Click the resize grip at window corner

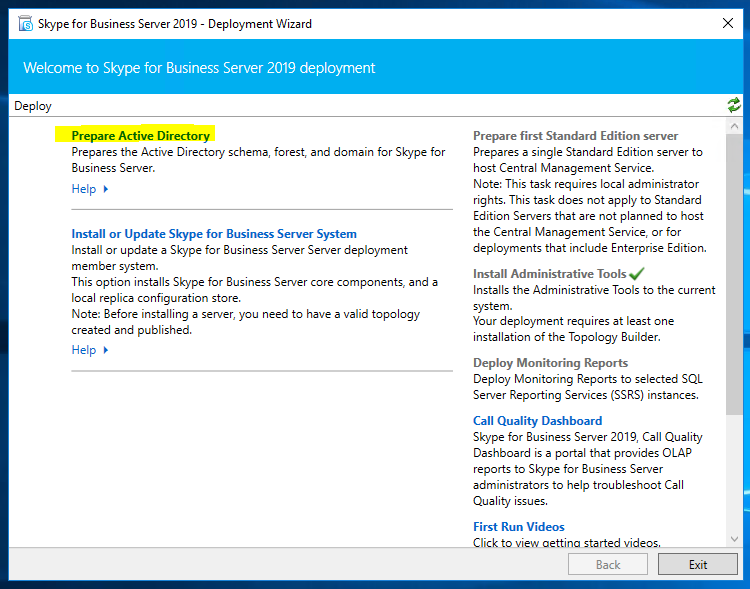click(743, 582)
